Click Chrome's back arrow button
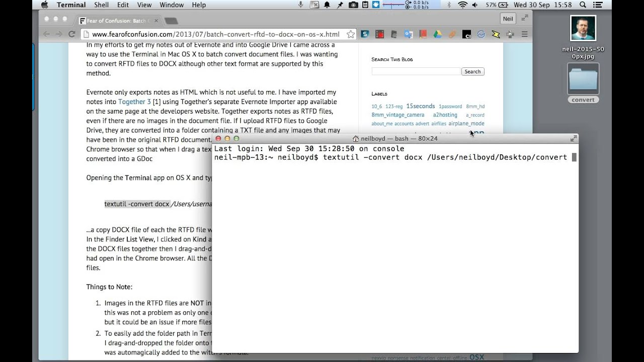 pyautogui.click(x=47, y=34)
